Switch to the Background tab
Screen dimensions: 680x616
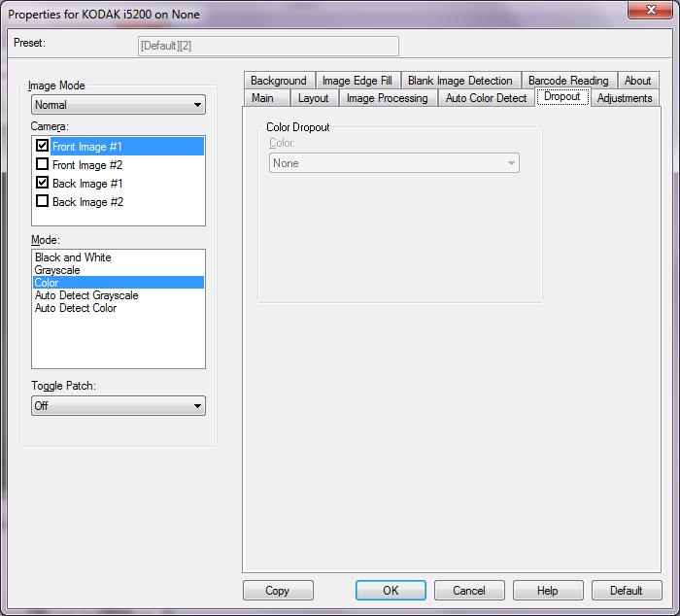[279, 81]
